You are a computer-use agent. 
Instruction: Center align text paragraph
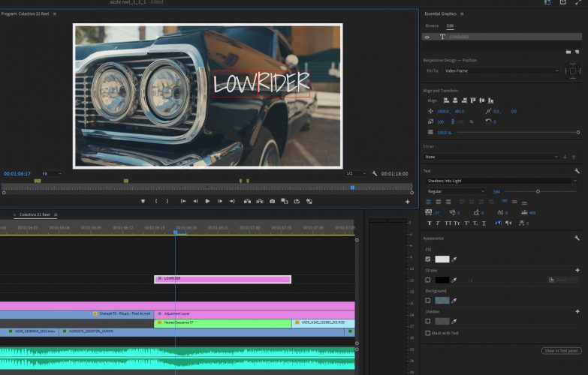[x=438, y=202]
